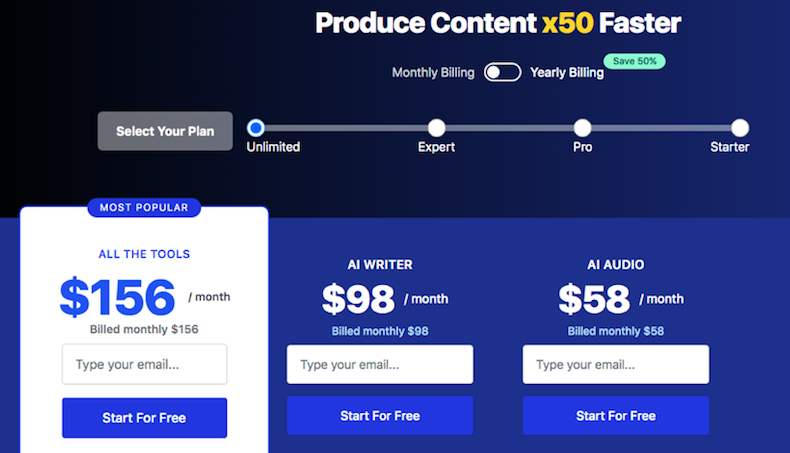Image resolution: width=790 pixels, height=453 pixels.
Task: Focus the AI Audio email field
Action: click(x=616, y=364)
